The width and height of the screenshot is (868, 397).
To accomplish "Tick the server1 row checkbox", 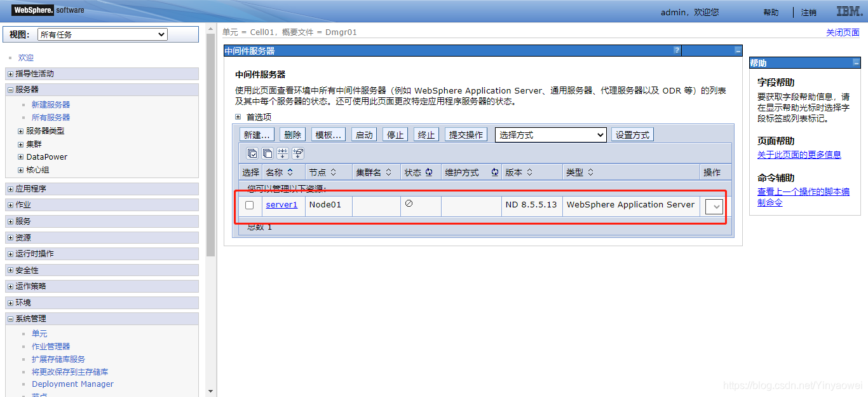I will (250, 205).
